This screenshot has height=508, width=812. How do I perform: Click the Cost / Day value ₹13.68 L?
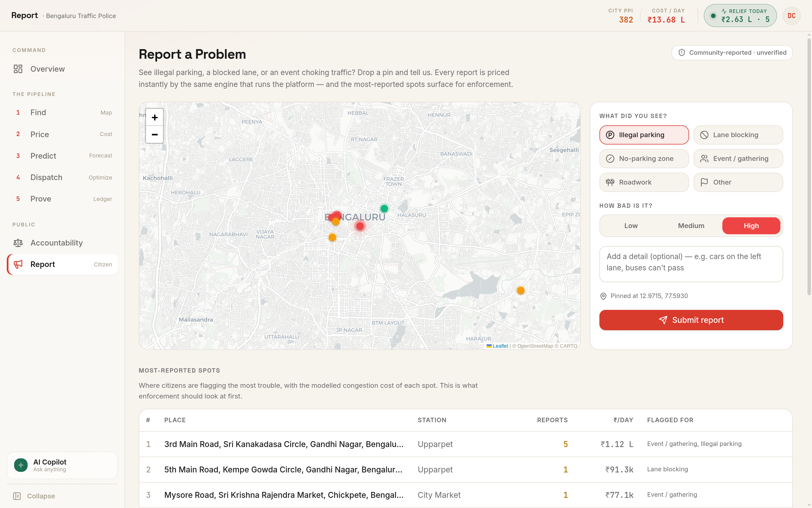tap(666, 20)
